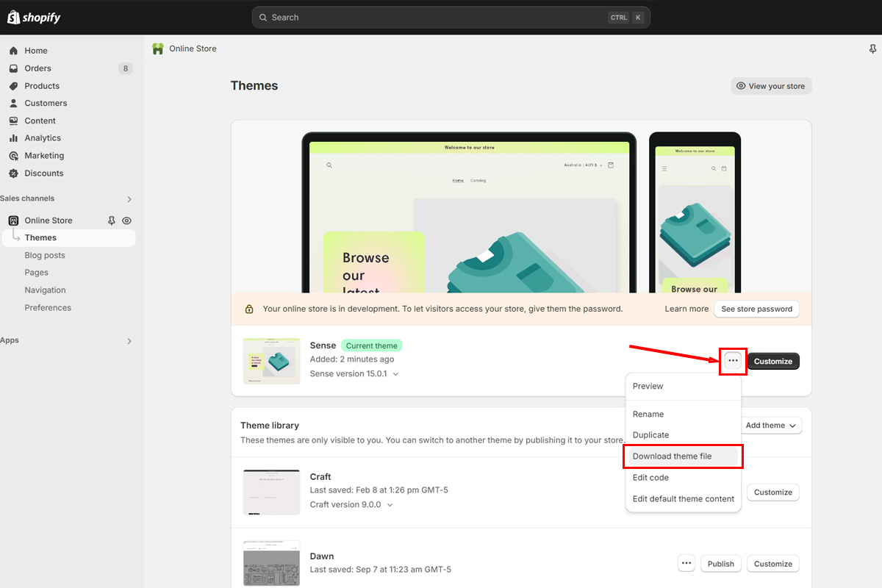Open the Dawn theme thumbnail
882x588 pixels.
click(271, 564)
